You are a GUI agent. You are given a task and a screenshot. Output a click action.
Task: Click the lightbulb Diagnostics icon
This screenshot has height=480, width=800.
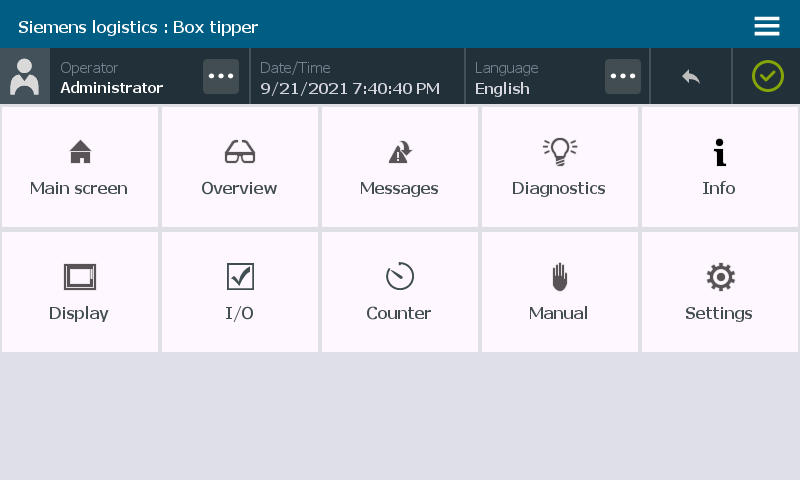point(559,151)
